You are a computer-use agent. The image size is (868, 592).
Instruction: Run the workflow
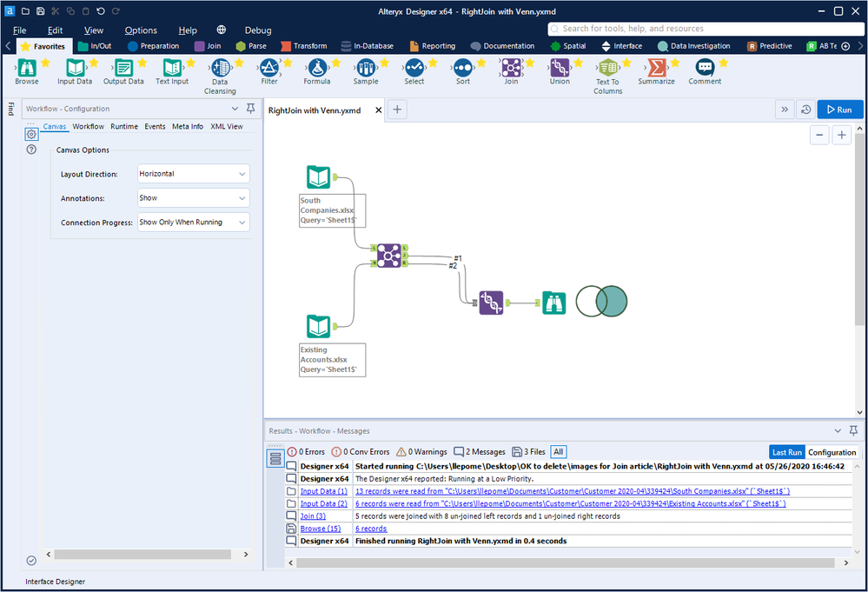coord(840,110)
